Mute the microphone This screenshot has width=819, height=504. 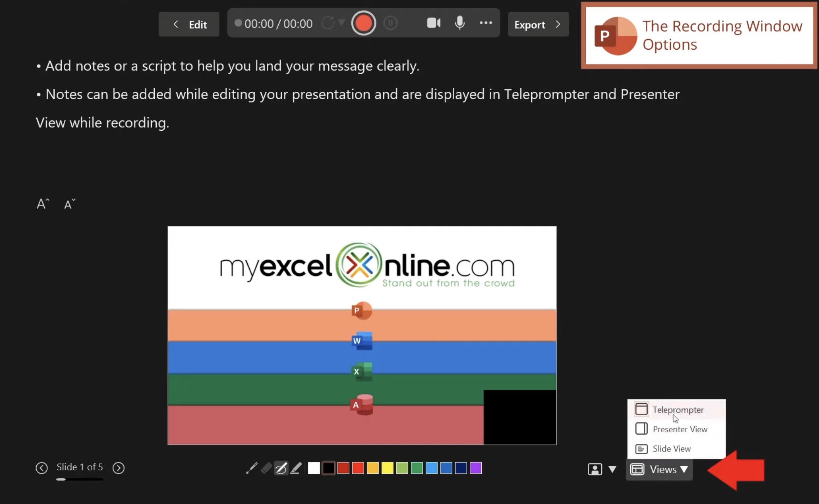(460, 23)
